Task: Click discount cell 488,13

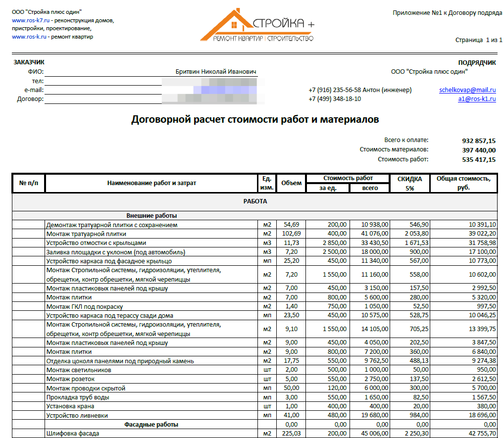Action: coord(409,361)
